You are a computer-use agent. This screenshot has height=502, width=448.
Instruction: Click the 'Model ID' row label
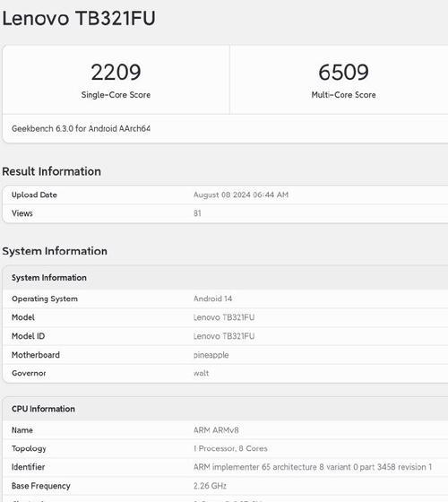(28, 336)
